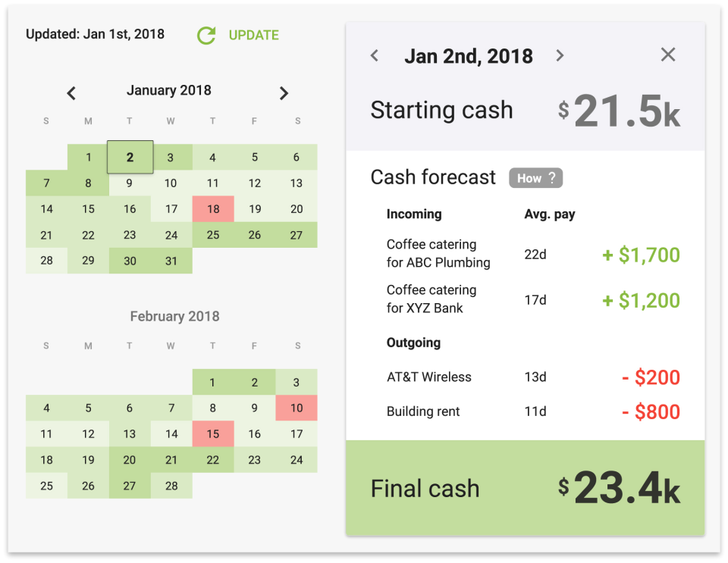
Task: Select January 18 red calendar day
Action: coord(213,209)
